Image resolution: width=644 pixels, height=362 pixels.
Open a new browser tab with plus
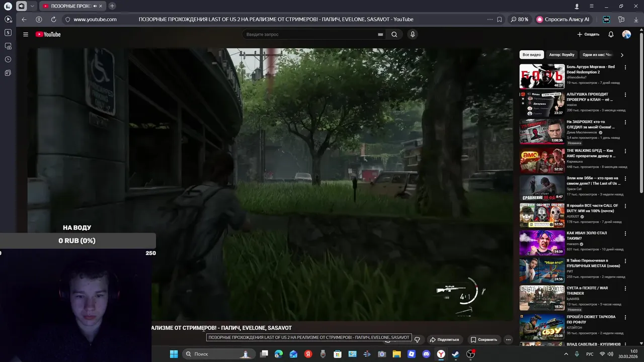[112, 6]
